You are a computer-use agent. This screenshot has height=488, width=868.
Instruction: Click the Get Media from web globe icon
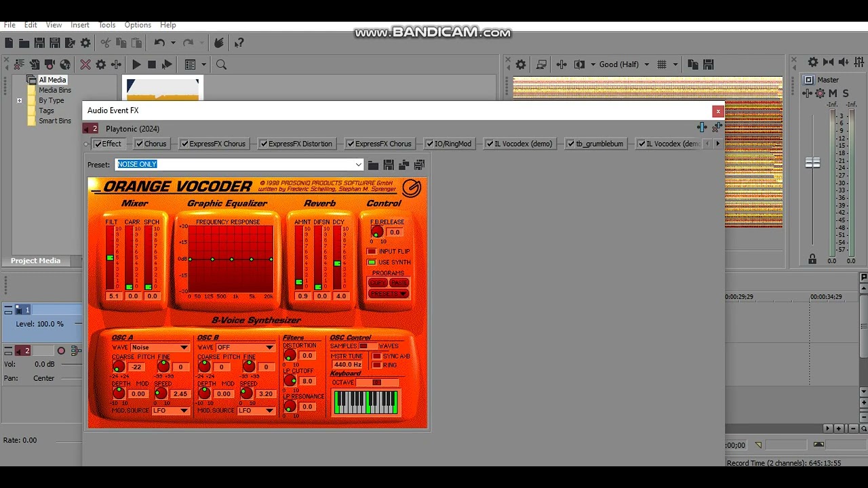(65, 64)
